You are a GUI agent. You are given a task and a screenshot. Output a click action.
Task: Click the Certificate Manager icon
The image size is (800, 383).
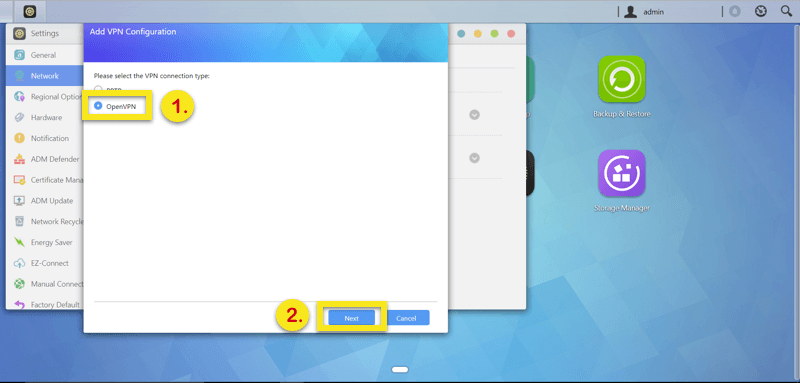pyautogui.click(x=19, y=180)
